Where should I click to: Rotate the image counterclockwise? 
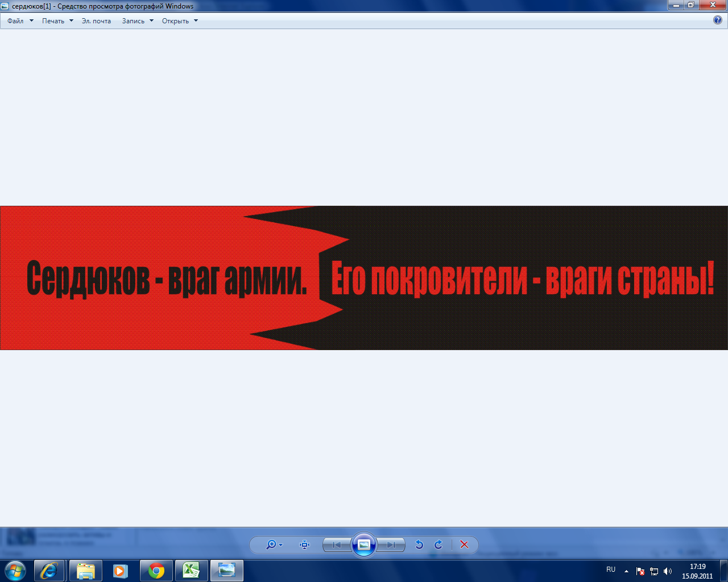[419, 544]
